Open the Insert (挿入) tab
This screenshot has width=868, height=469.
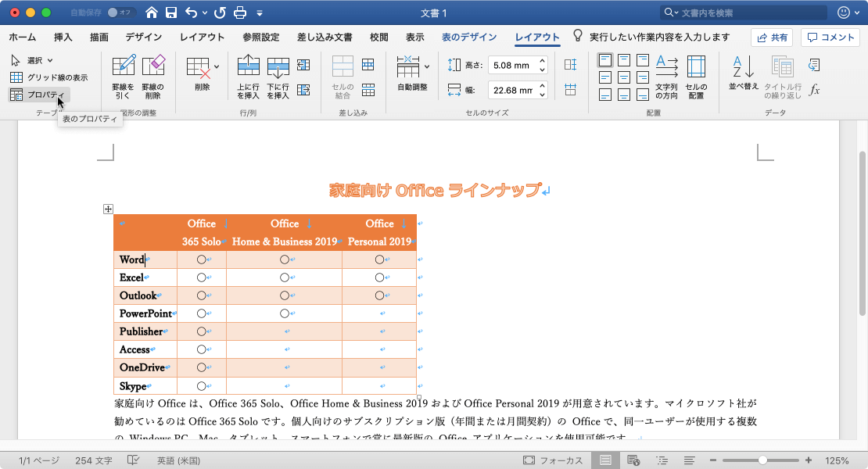(x=63, y=37)
